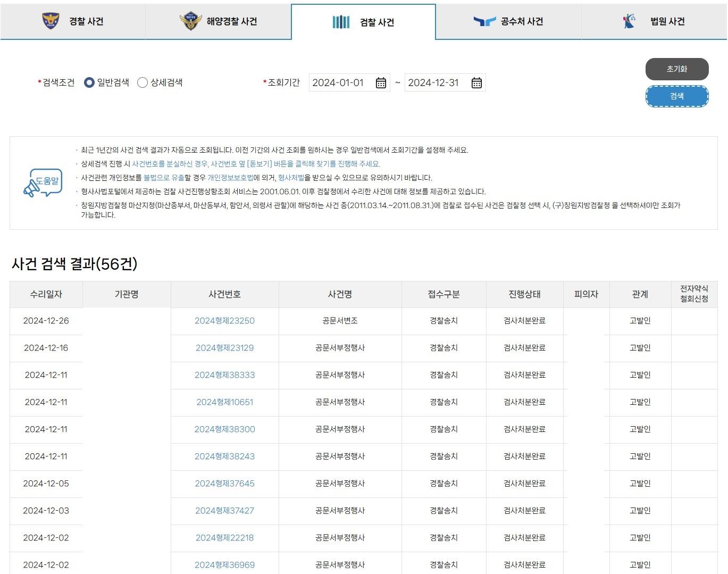
Task: Open case 2024형제10651
Action: [x=224, y=402]
